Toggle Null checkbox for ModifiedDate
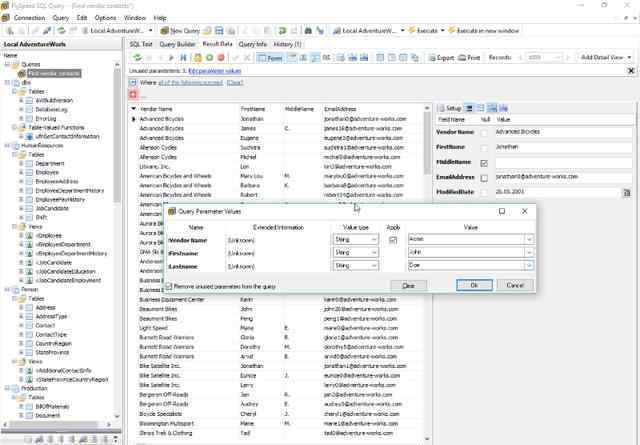This screenshot has height=445, width=640. pyautogui.click(x=484, y=193)
